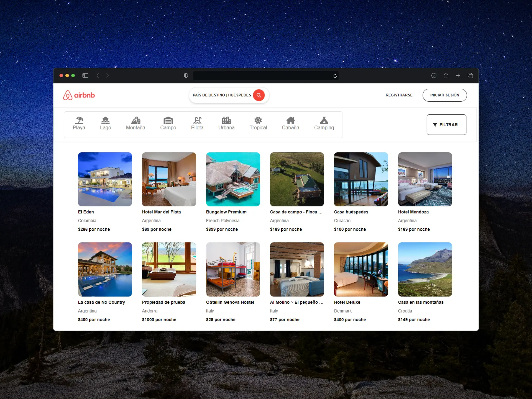This screenshot has height=399, width=532.
Task: Click the Andorra country text
Action: coord(150,311)
